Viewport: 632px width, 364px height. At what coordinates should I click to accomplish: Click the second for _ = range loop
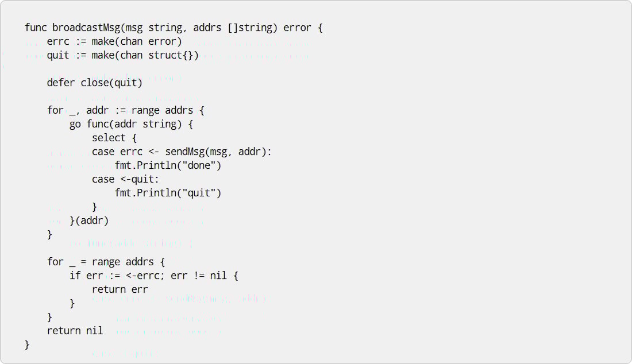tap(106, 262)
